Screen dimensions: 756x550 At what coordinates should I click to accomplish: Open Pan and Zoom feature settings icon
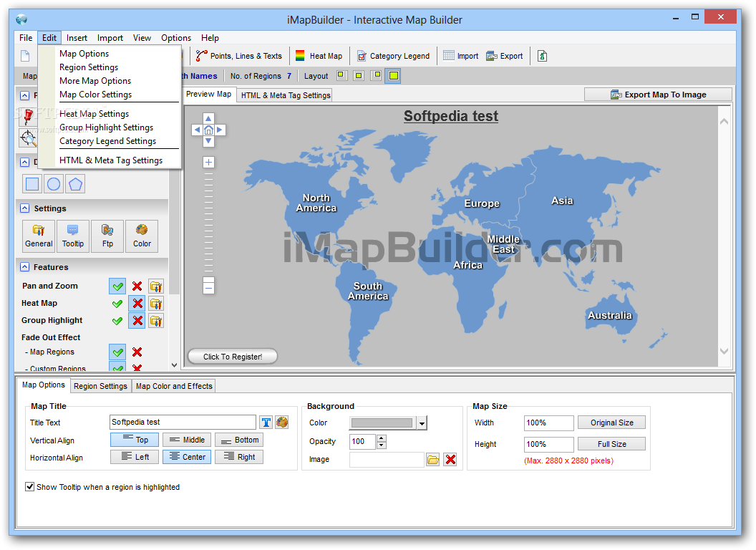156,286
